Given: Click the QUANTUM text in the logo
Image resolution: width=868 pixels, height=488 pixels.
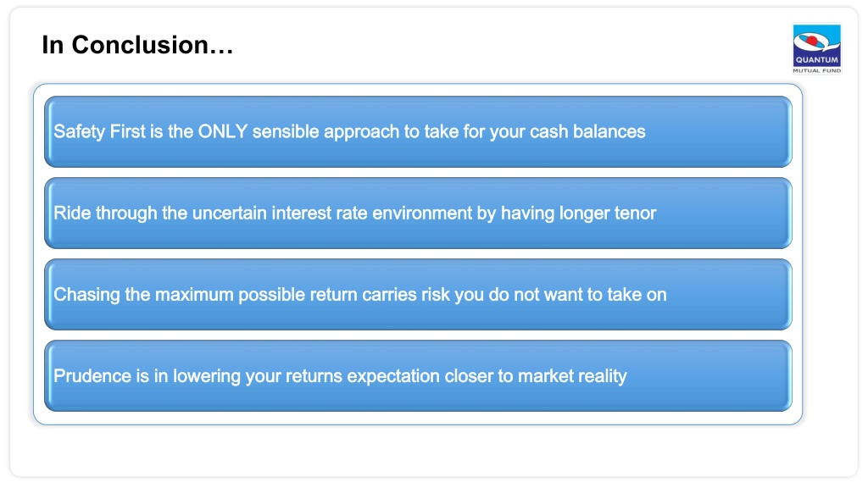Looking at the screenshot, I should pyautogui.click(x=816, y=60).
